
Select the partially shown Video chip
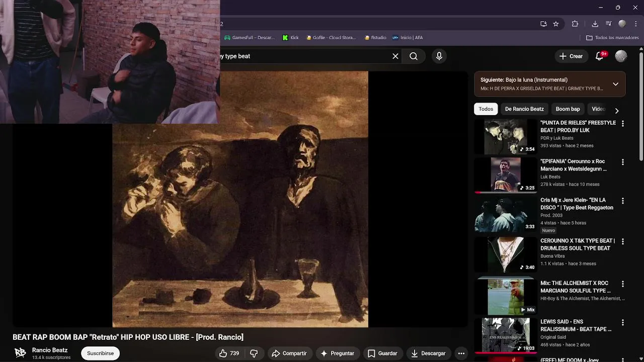pyautogui.click(x=598, y=109)
